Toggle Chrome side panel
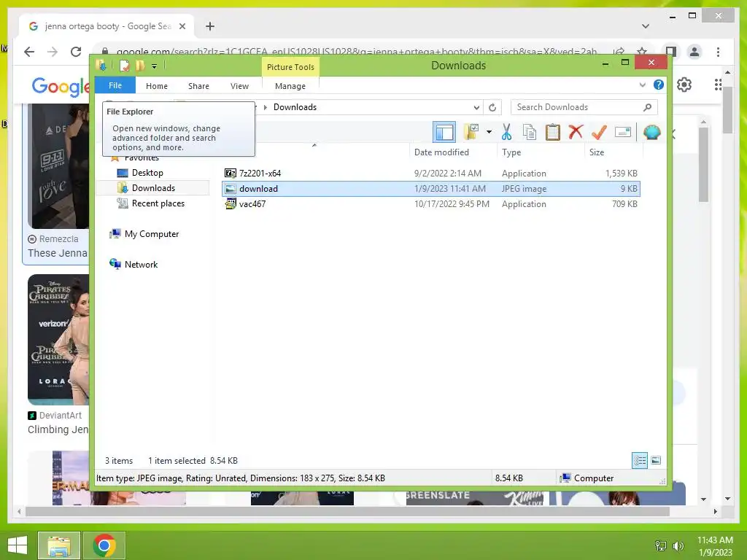 [671, 52]
